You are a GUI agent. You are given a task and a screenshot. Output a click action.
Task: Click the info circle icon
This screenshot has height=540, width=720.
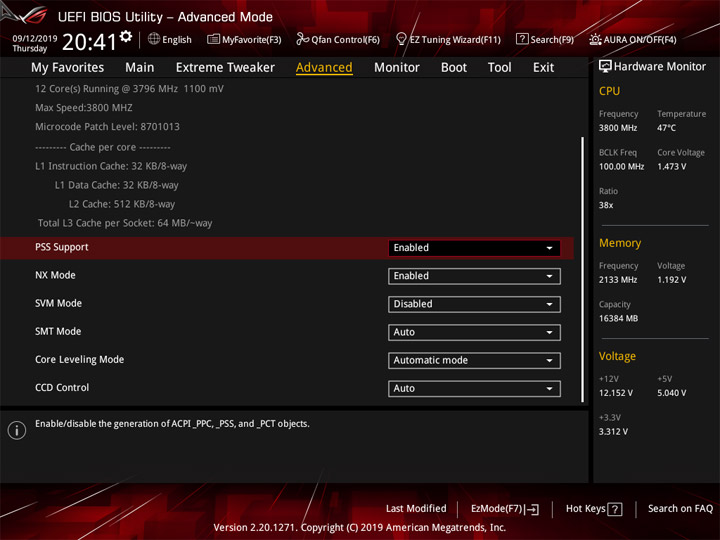click(x=17, y=430)
